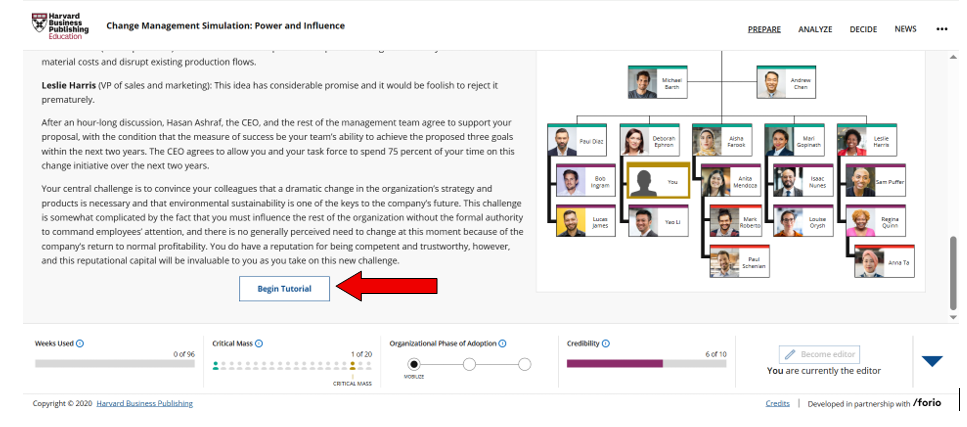
Task: Select the Mobilize phase radio circle
Action: [x=414, y=364]
